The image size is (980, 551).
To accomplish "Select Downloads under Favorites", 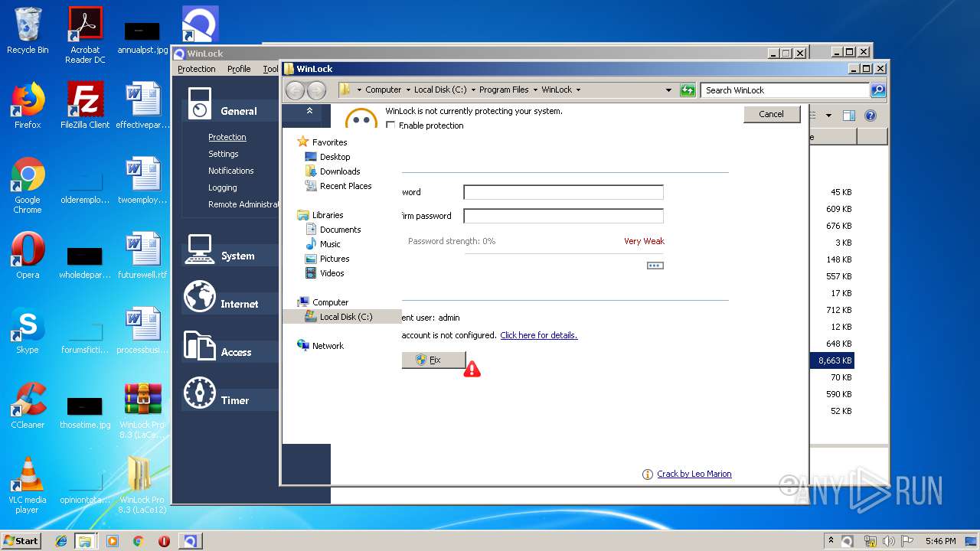I will 340,171.
